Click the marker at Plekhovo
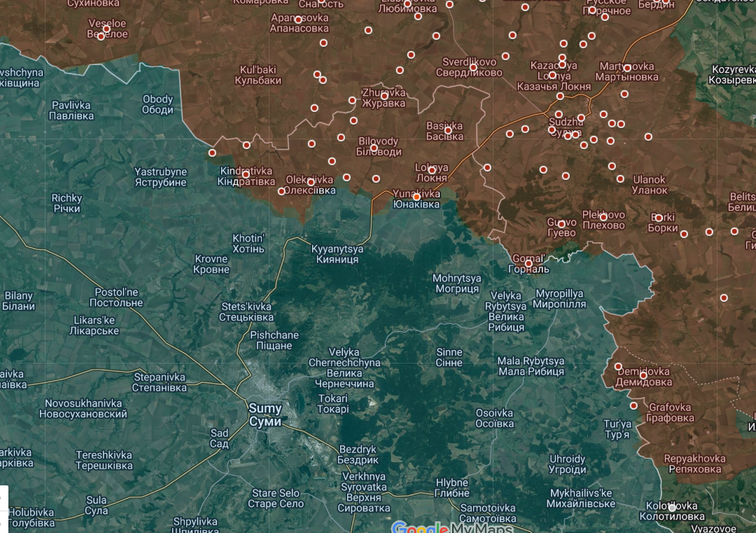 coord(603,218)
